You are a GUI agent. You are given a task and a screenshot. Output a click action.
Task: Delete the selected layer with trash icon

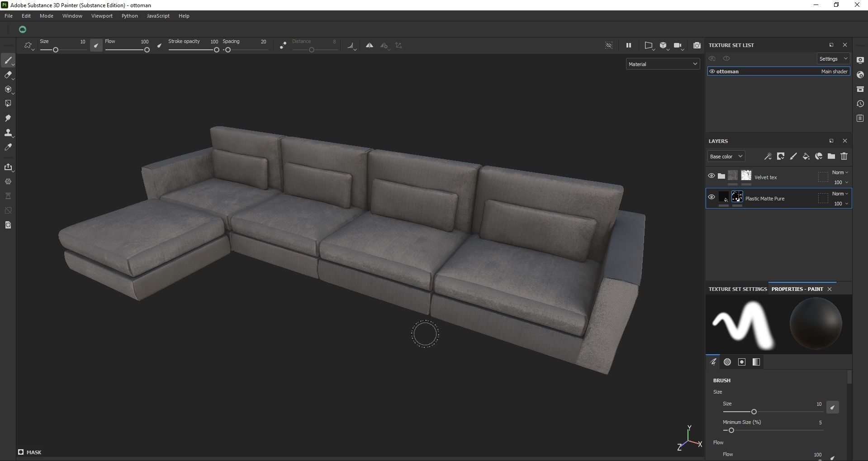(x=844, y=157)
